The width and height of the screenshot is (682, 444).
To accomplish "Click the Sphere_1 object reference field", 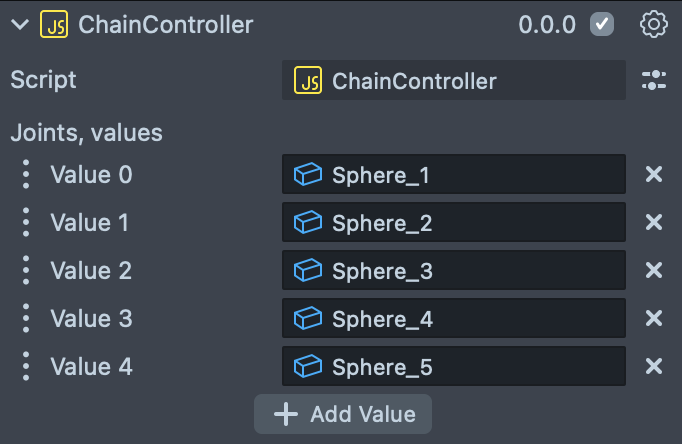I will click(x=453, y=175).
